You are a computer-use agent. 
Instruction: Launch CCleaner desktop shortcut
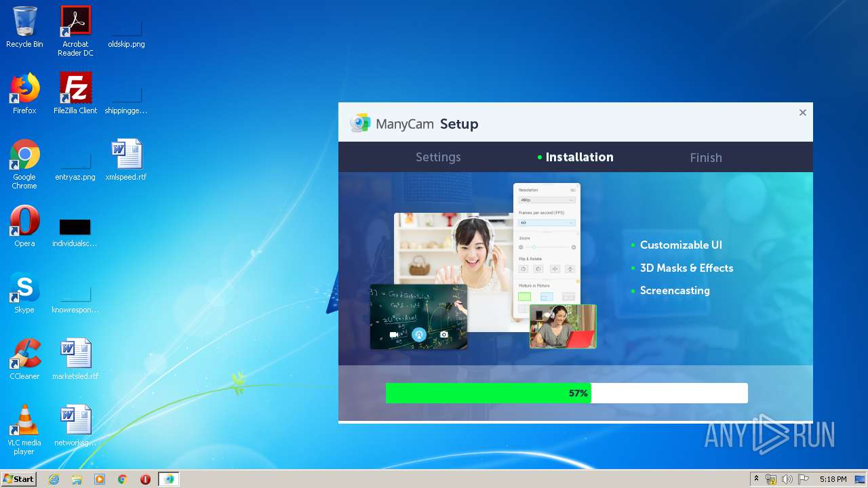coord(24,359)
